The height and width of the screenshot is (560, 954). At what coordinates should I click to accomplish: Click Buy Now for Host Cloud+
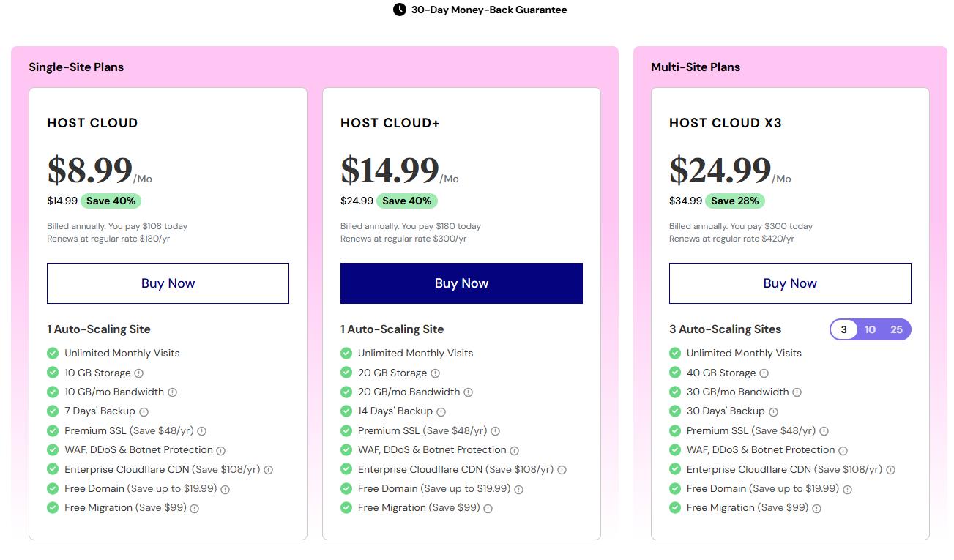(461, 283)
